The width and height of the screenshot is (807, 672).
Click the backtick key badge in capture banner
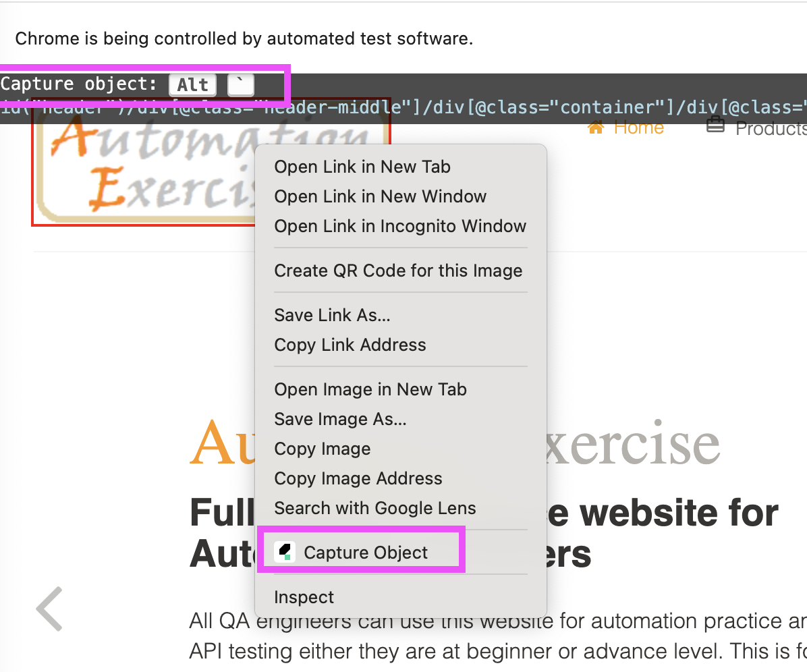click(240, 84)
